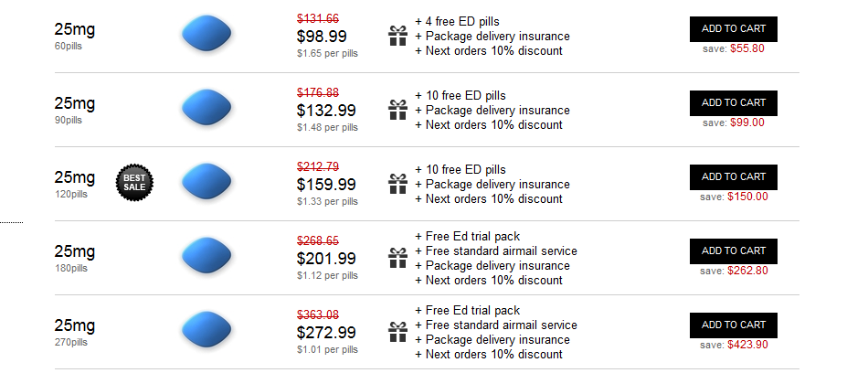Click the $159.99 price
The height and width of the screenshot is (373, 868).
(326, 185)
